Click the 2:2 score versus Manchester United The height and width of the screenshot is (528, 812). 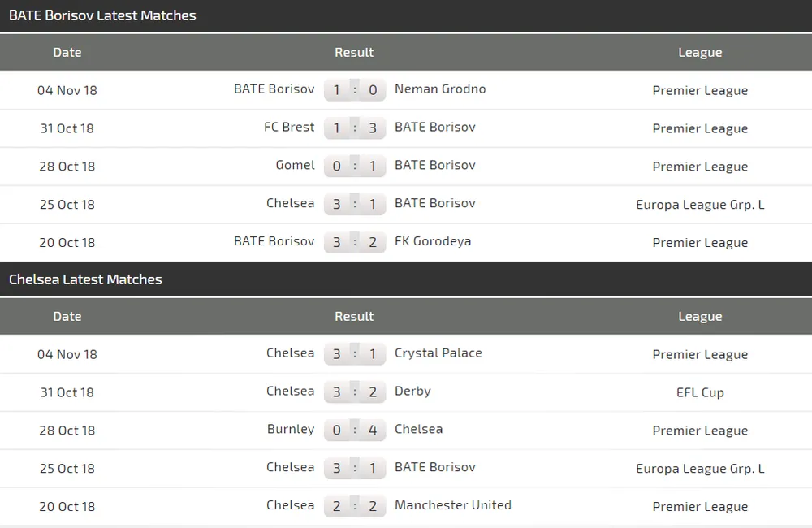355,506
